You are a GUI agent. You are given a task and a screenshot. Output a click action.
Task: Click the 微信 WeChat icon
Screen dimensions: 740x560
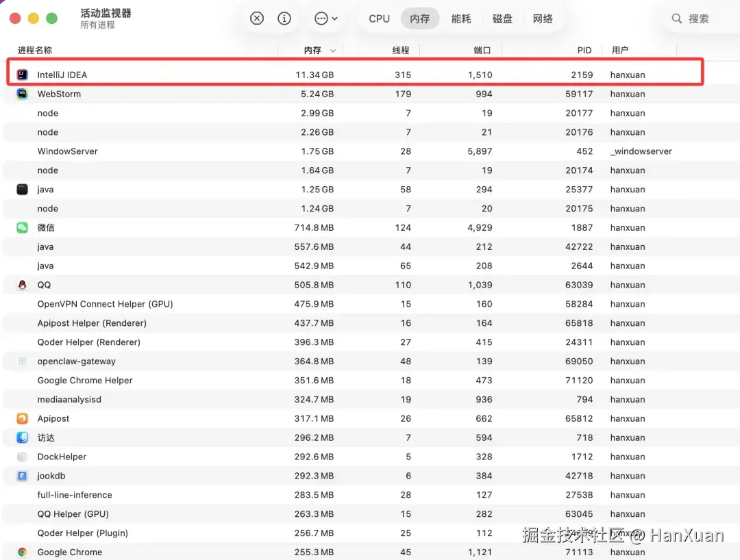coord(22,228)
